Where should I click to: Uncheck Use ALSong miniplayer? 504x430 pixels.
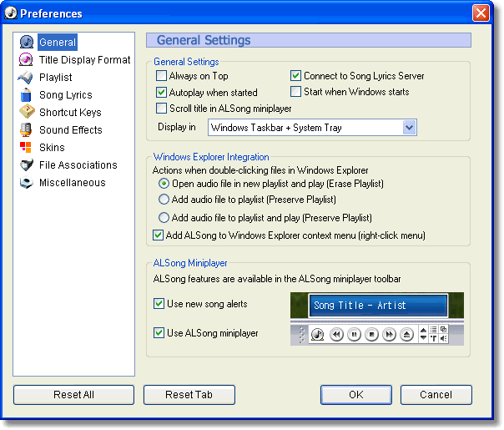click(159, 333)
